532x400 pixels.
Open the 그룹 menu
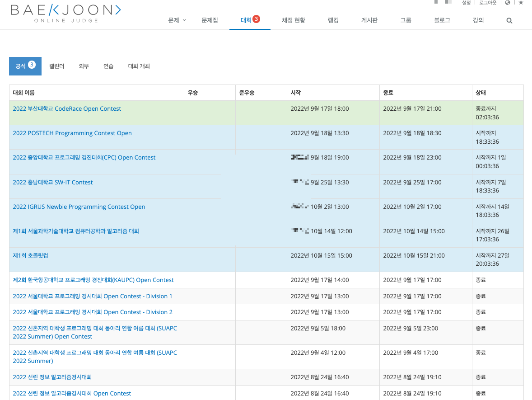pyautogui.click(x=406, y=20)
